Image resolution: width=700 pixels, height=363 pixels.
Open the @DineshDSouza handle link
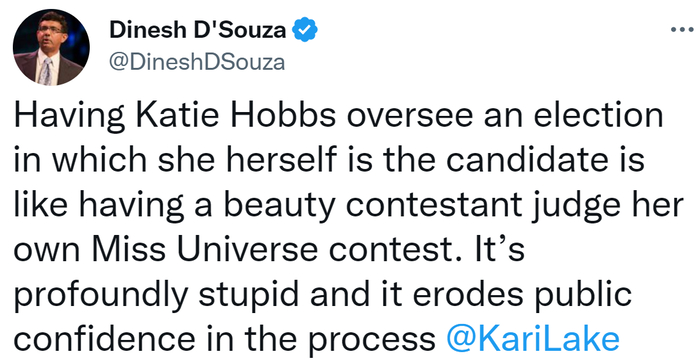(x=197, y=62)
